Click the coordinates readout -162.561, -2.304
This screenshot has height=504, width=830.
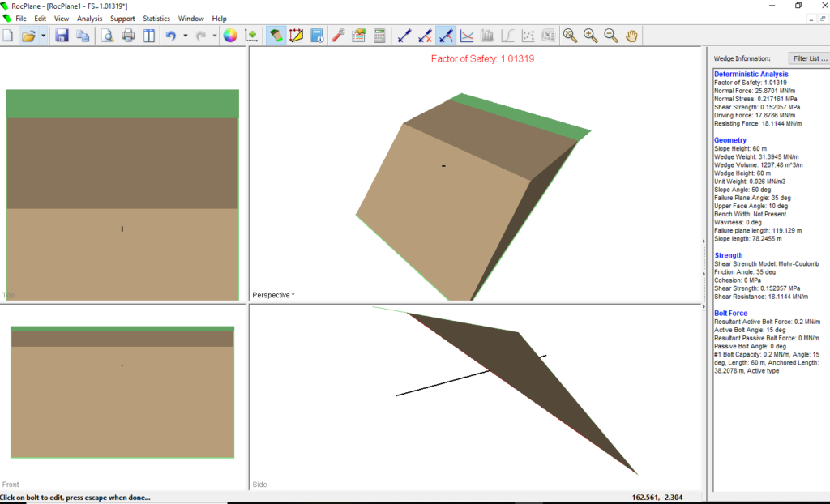[655, 498]
